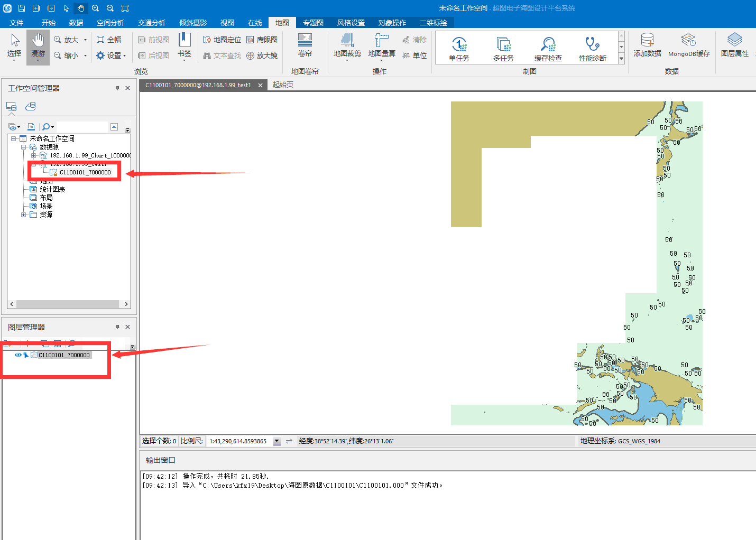Screen dimensions: 756x540
Task: Click the 地图裁剪 map clip tool
Action: click(x=347, y=46)
